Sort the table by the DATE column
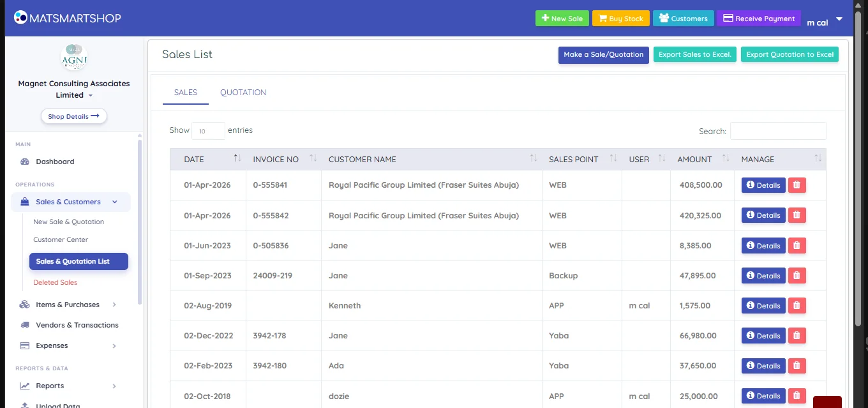This screenshot has width=868, height=408. [207, 159]
